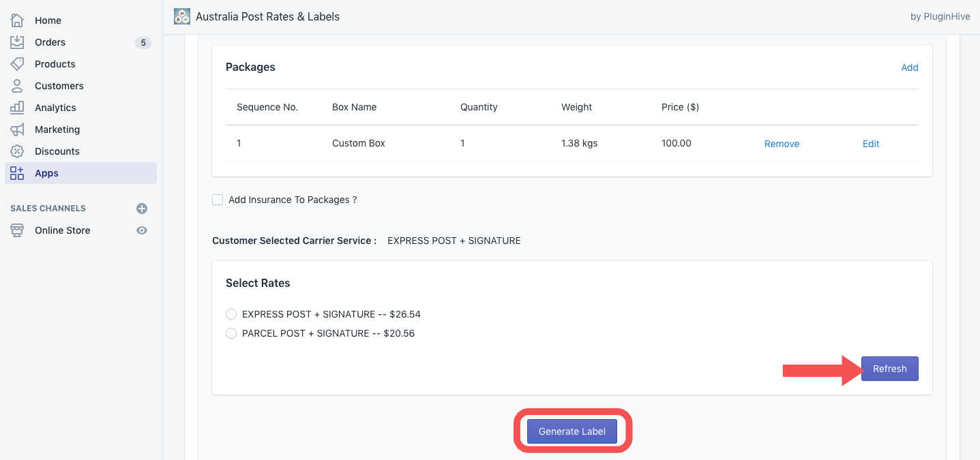Click the Products tag icon
Screen dimensions: 980x460
(x=17, y=64)
